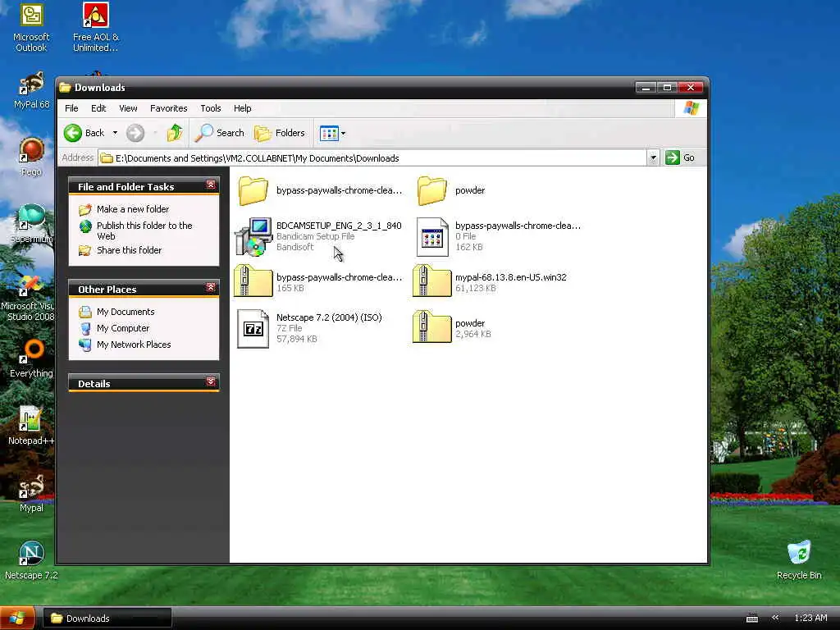
Task: Open the Tools menu
Action: pos(211,108)
